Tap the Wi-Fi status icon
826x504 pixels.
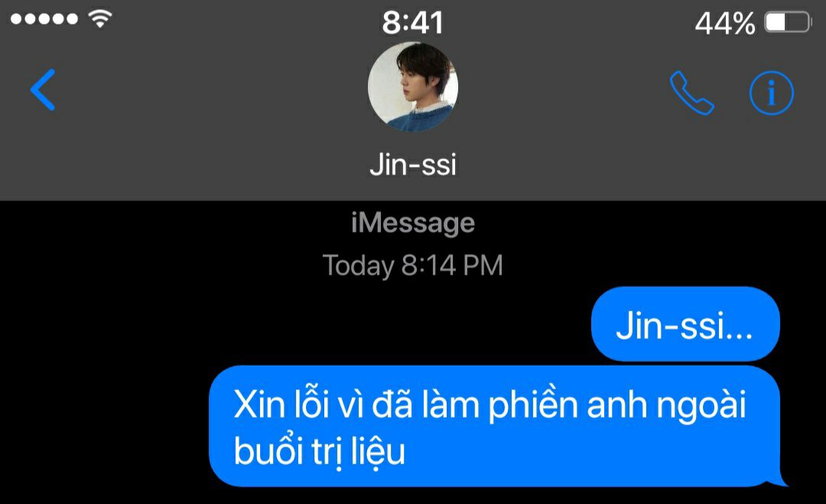click(100, 19)
